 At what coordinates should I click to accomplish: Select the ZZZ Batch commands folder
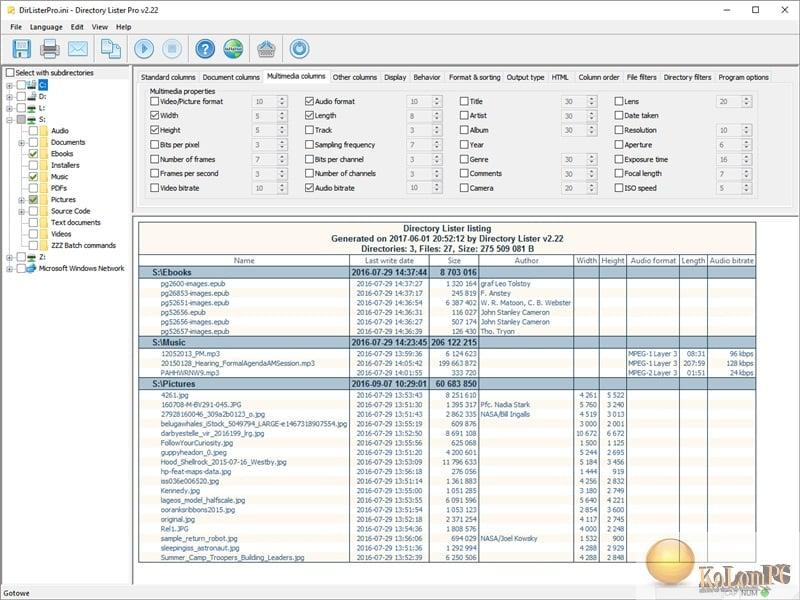(83, 245)
